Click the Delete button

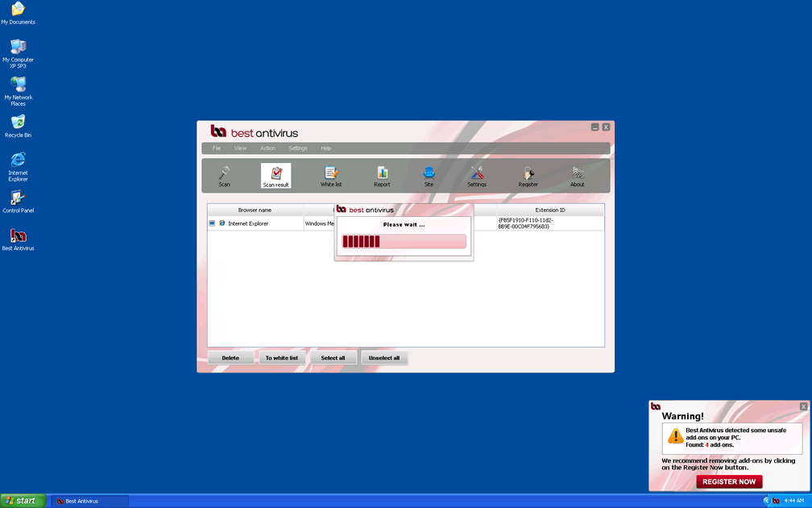point(230,358)
